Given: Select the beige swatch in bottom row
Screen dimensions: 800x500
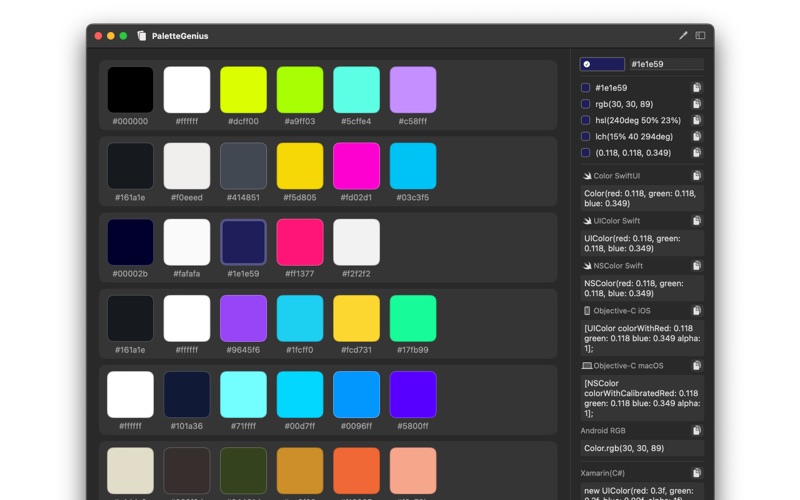Looking at the screenshot, I should point(130,470).
